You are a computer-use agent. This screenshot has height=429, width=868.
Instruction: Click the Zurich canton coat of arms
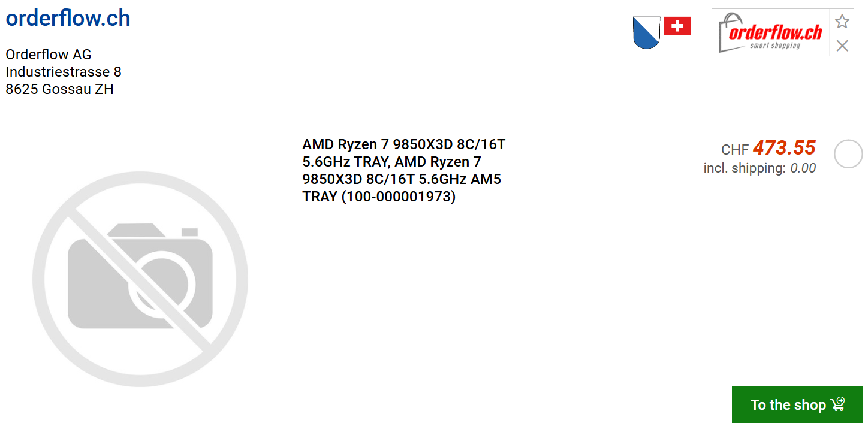(x=646, y=32)
